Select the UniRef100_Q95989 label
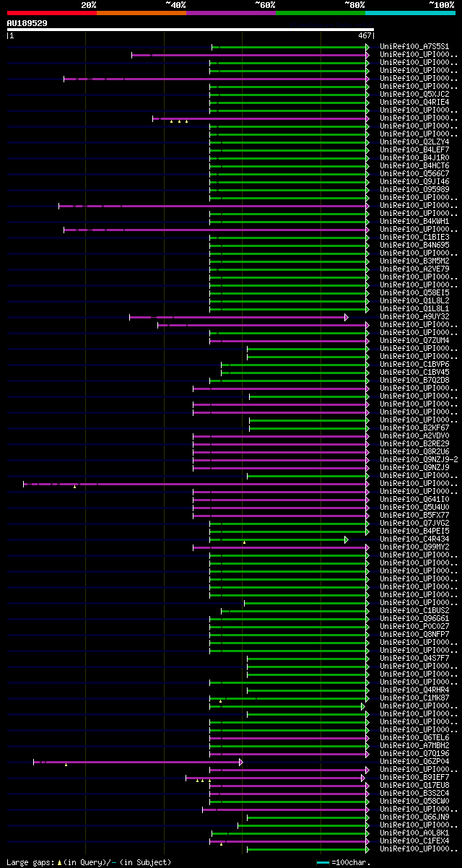 [x=414, y=189]
